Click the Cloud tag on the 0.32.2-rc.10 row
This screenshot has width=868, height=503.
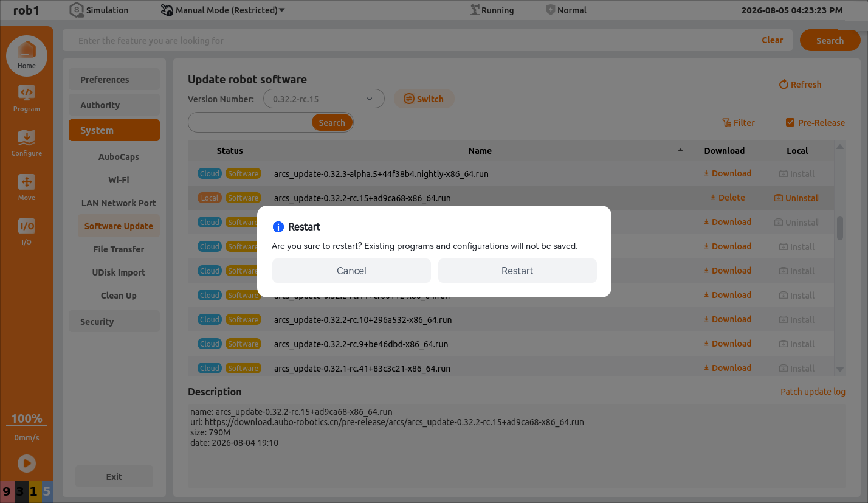209,319
